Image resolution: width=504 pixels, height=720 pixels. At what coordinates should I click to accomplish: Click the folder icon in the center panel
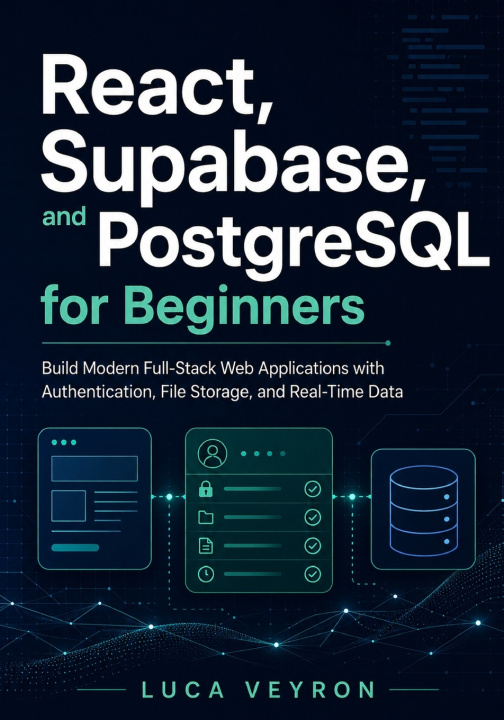point(206,518)
